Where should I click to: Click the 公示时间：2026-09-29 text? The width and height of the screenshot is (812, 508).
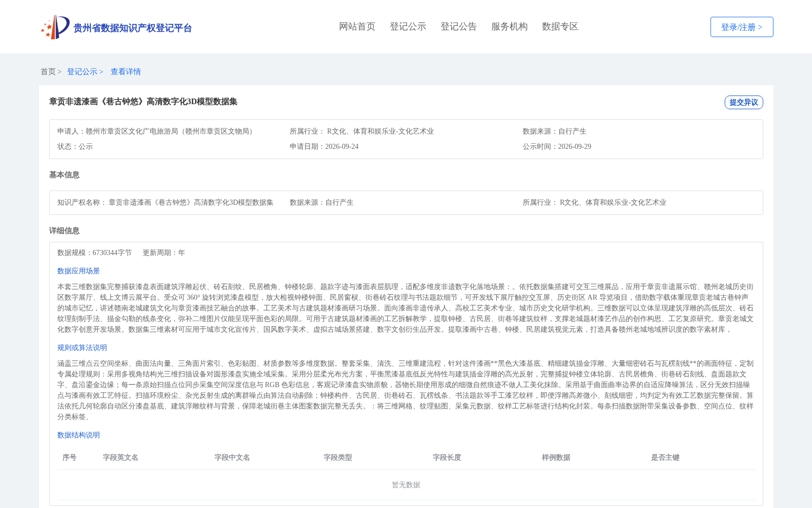click(557, 146)
